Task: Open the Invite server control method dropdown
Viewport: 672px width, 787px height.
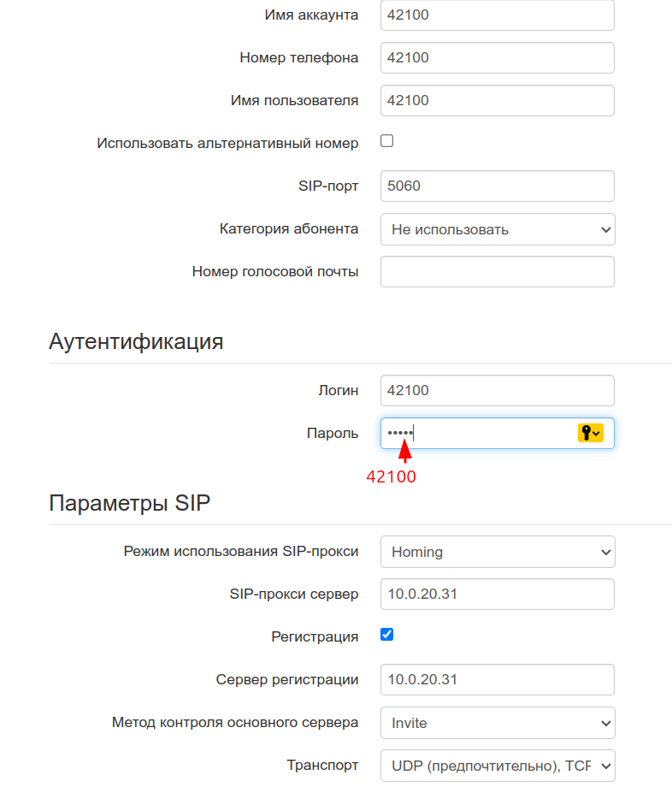Action: 498,723
